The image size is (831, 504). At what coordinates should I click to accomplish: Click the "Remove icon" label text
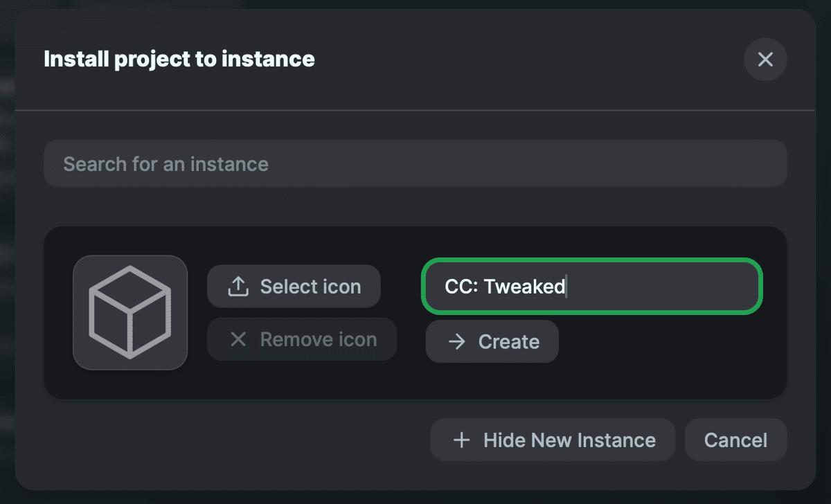click(319, 339)
